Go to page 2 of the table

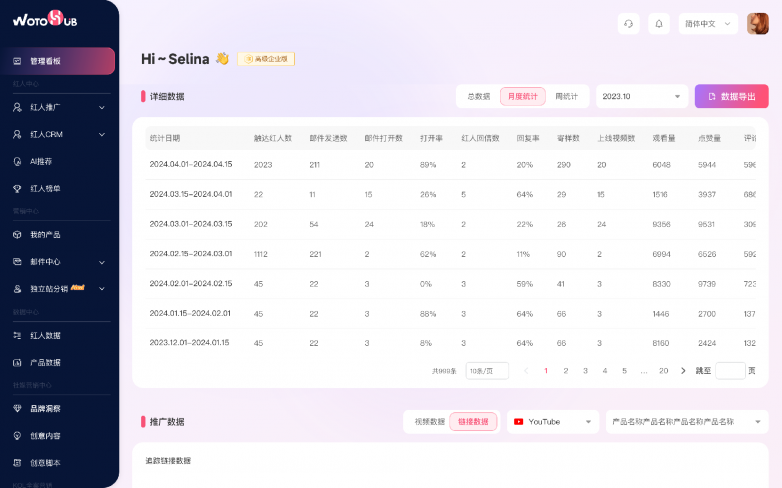click(566, 371)
